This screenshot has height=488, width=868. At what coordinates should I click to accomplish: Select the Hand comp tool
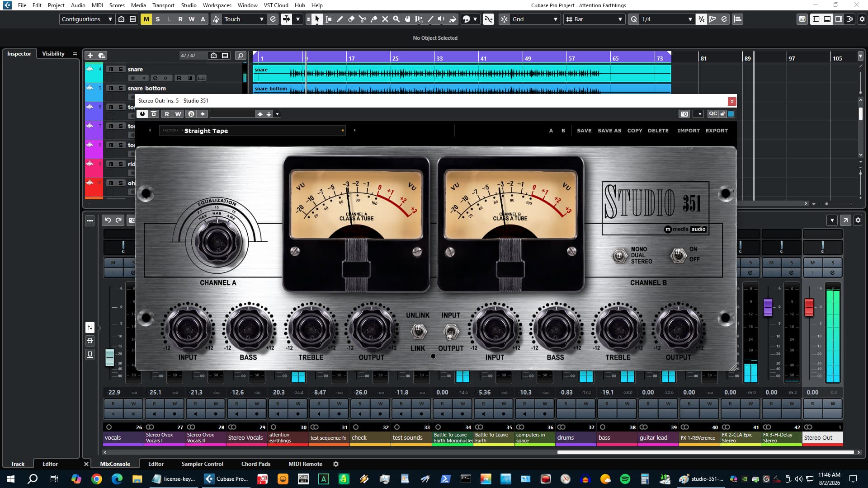[x=407, y=19]
